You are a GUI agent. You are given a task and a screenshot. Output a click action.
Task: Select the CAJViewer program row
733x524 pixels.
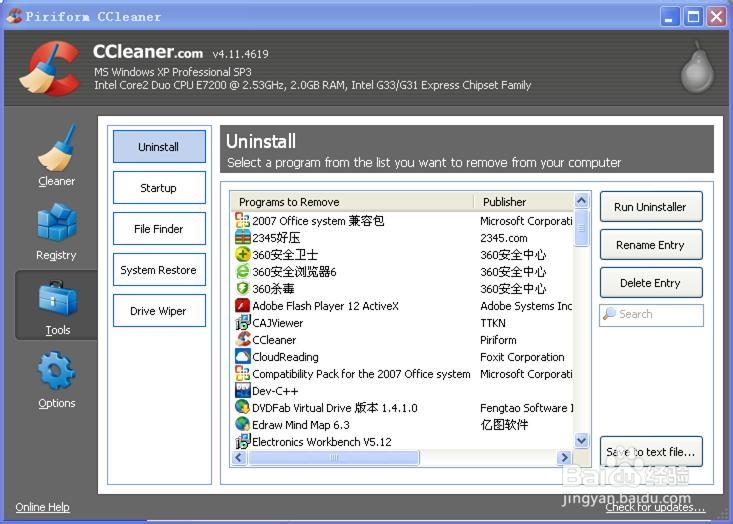coord(403,323)
